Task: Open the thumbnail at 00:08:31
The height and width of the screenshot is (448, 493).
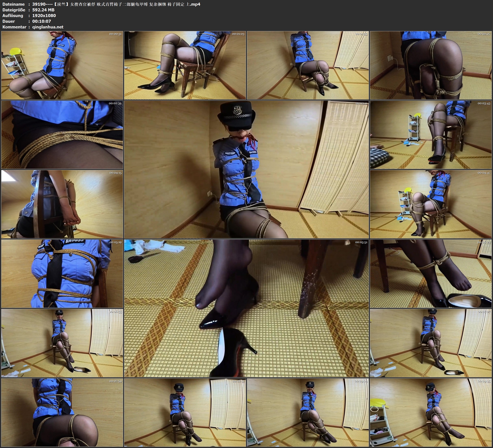Action: (185, 412)
